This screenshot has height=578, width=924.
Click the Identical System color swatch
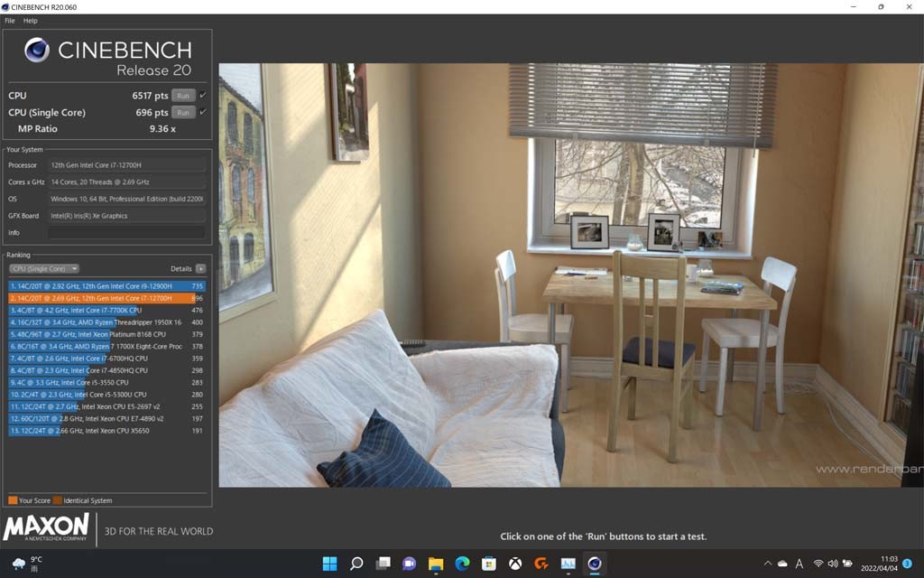57,500
